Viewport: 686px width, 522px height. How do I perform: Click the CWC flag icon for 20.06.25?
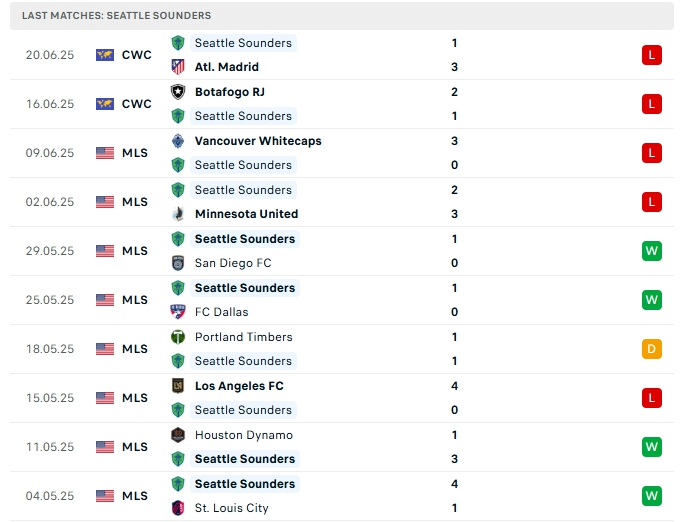point(105,55)
